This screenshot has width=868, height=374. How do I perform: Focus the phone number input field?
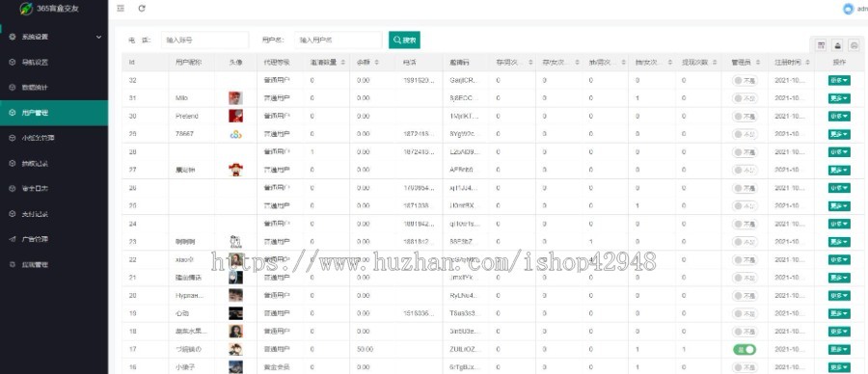coord(204,40)
